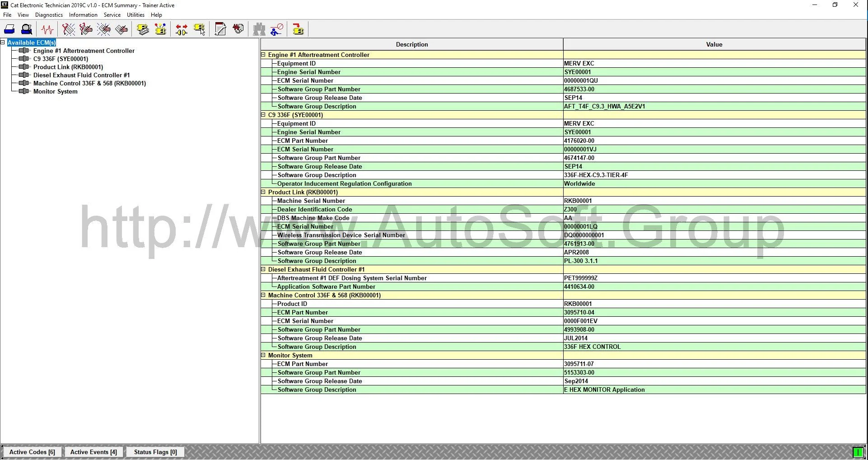Open the ECM Summary toolbar icon
The image size is (868, 460).
pyautogui.click(x=143, y=30)
